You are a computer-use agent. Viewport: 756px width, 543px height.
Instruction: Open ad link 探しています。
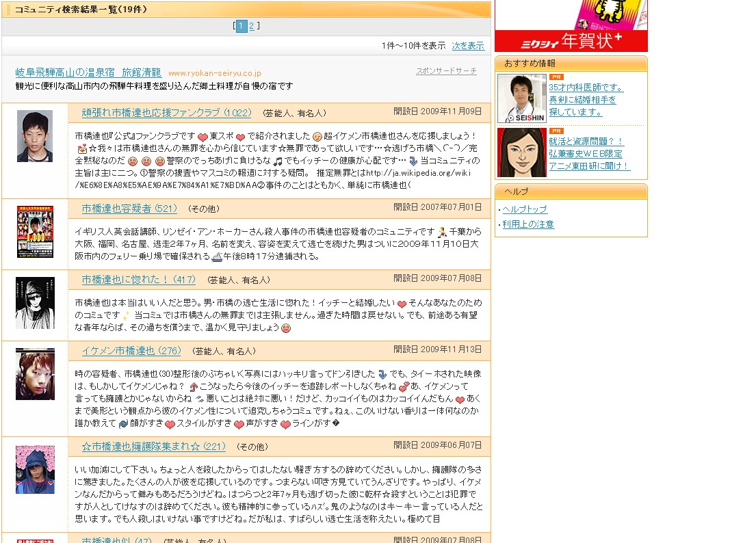pyautogui.click(x=575, y=112)
